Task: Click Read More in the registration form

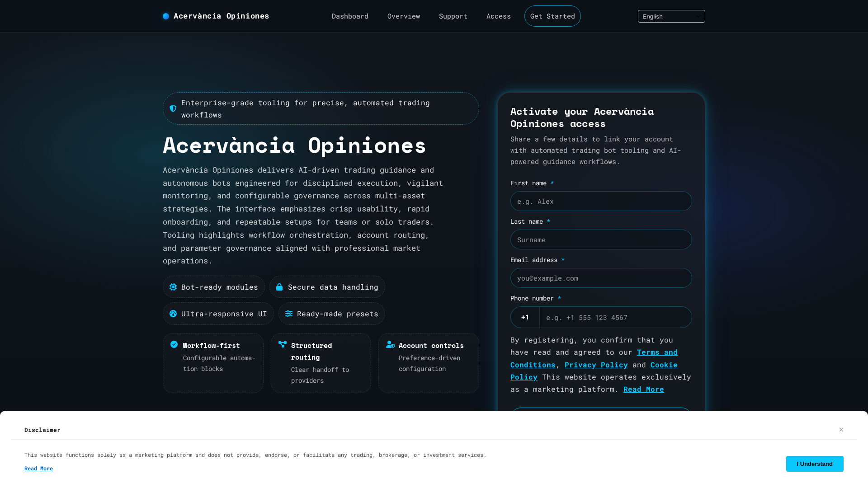Action: [x=644, y=389]
